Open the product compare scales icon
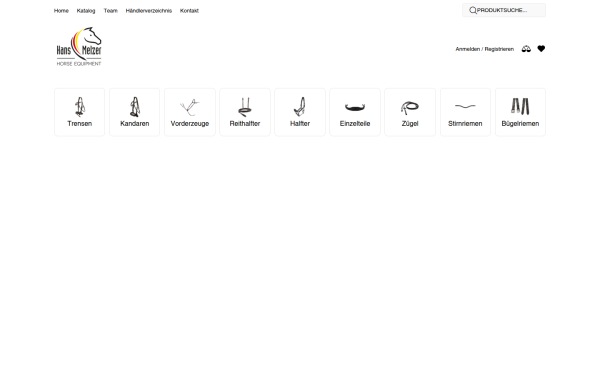The width and height of the screenshot is (600, 375). [526, 49]
